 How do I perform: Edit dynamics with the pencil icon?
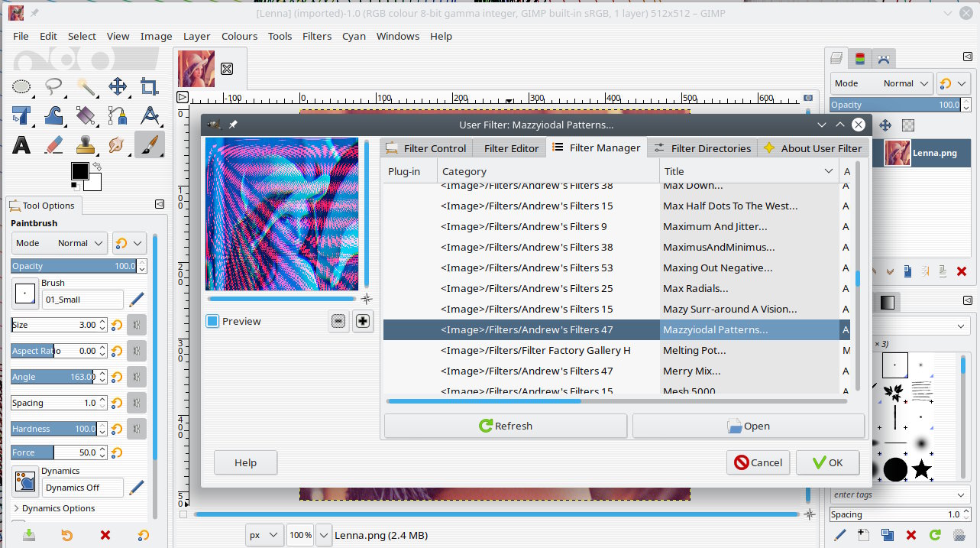(137, 488)
